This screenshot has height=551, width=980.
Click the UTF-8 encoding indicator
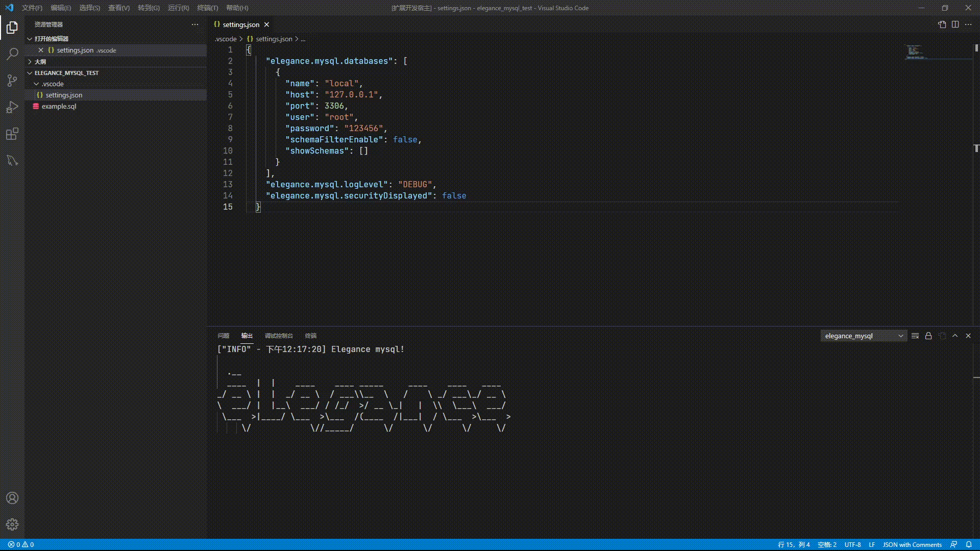coord(852,544)
